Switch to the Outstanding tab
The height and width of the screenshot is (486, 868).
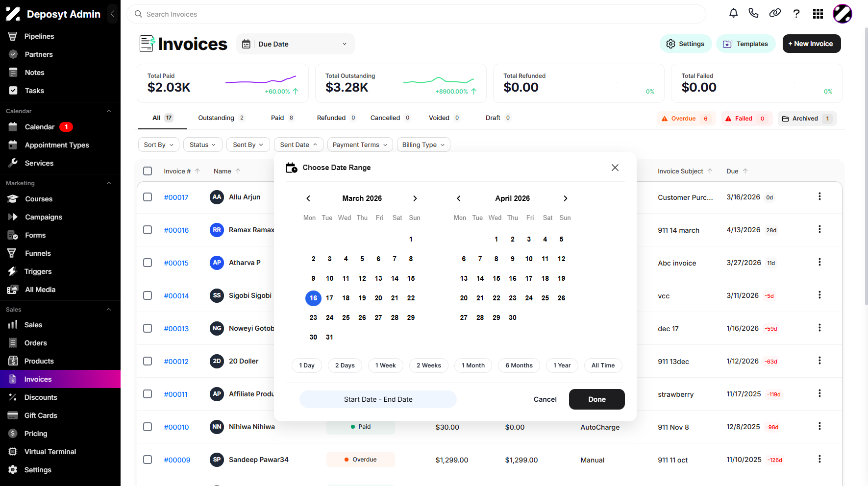(221, 118)
